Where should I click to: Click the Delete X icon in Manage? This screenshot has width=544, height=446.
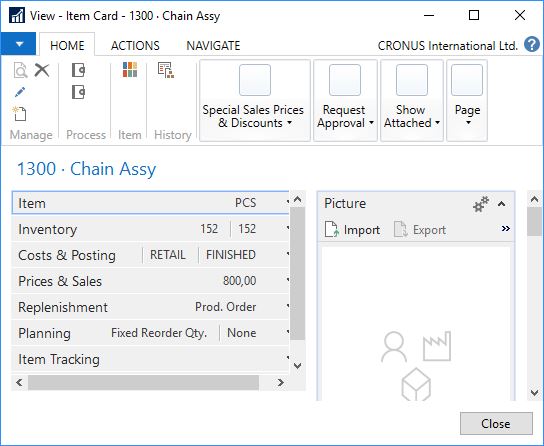coord(42,70)
